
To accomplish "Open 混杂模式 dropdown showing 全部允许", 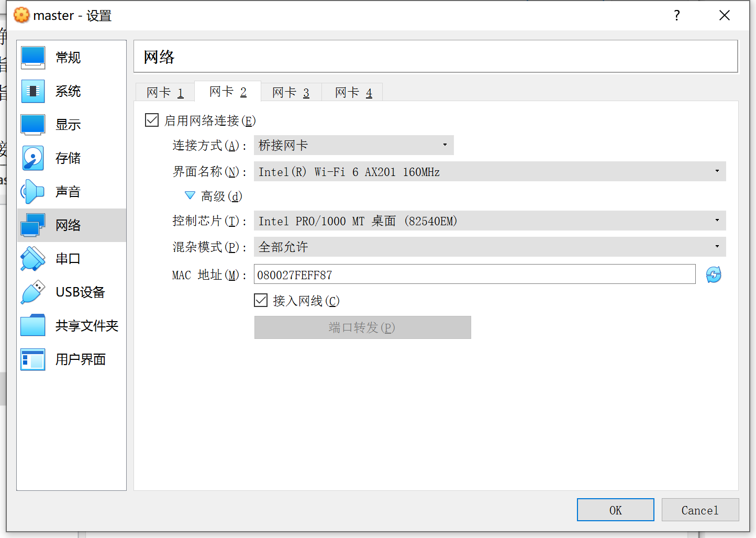I will tap(490, 247).
